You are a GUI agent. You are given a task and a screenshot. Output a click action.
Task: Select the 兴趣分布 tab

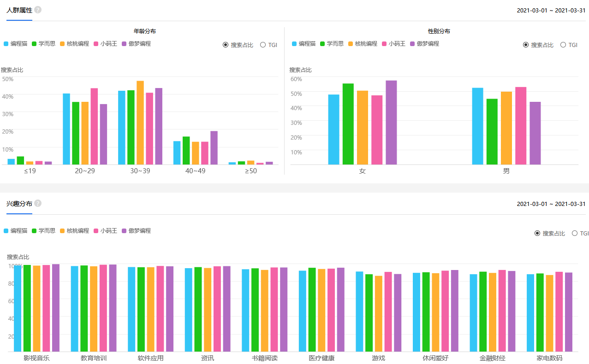pos(19,203)
